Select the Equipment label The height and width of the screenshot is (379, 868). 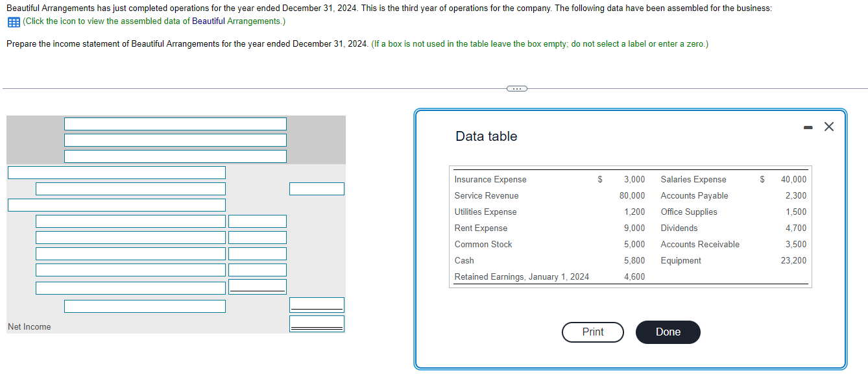coord(681,261)
